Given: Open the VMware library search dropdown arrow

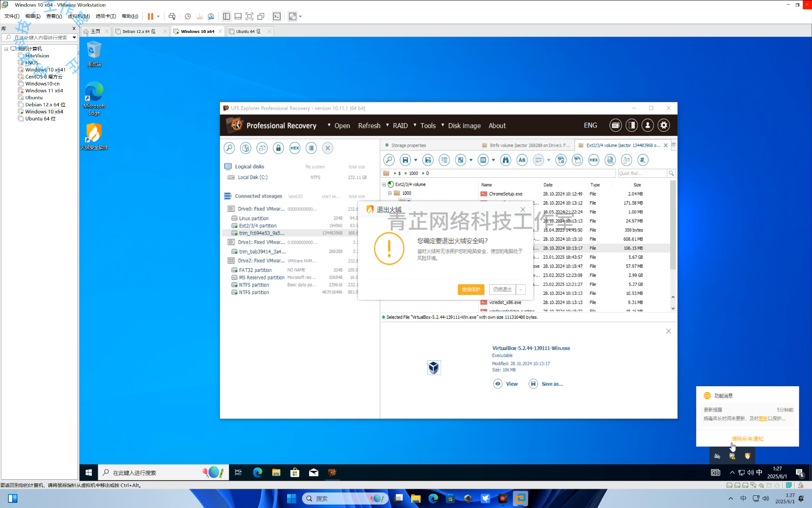Looking at the screenshot, I should point(74,38).
